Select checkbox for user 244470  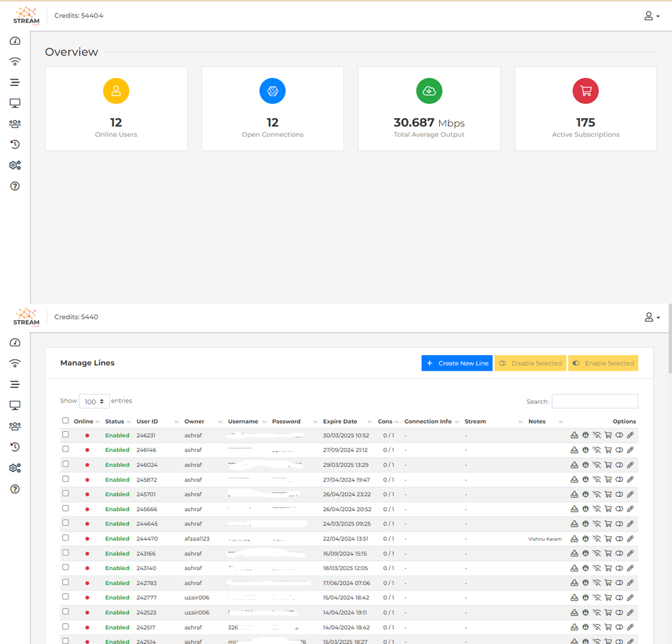click(66, 538)
